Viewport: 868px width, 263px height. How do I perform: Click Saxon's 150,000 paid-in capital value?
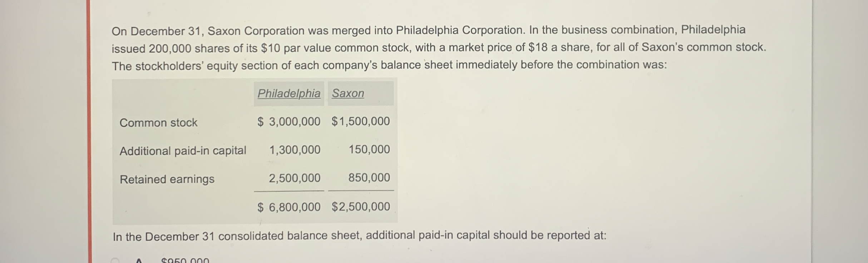point(369,149)
